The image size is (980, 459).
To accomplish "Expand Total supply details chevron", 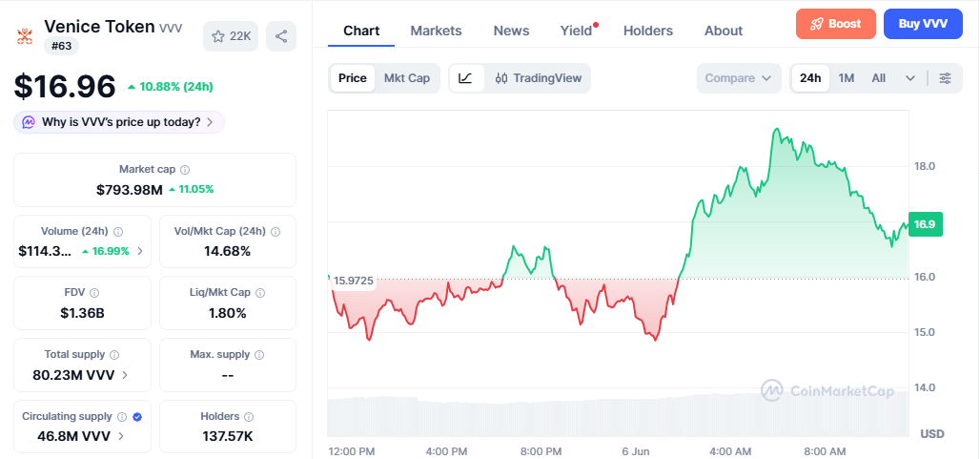I will pos(125,375).
